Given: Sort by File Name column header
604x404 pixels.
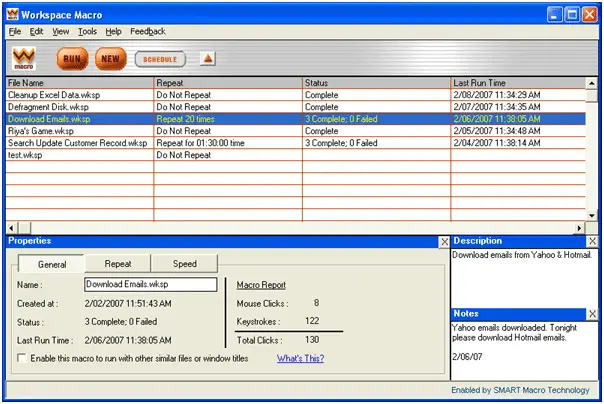Looking at the screenshot, I should [x=80, y=83].
